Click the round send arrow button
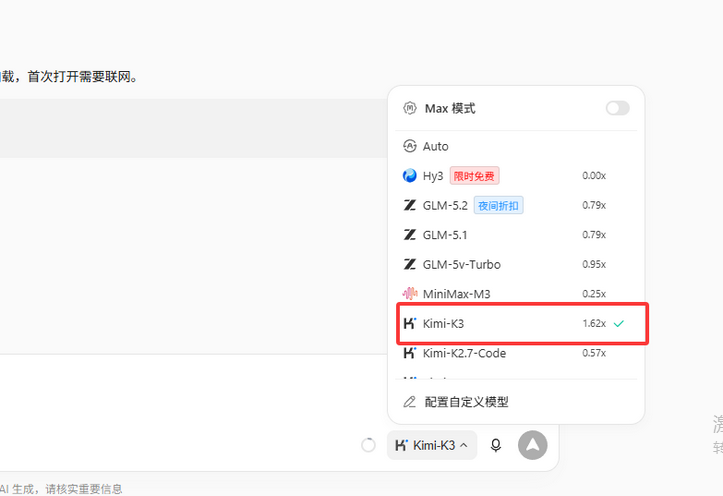The image size is (723, 496). 533,445
